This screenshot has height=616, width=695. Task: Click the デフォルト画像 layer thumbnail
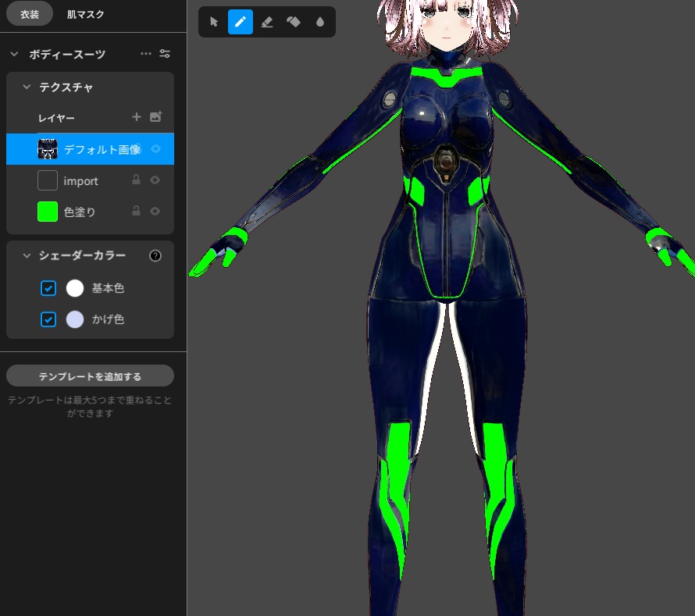click(x=48, y=149)
